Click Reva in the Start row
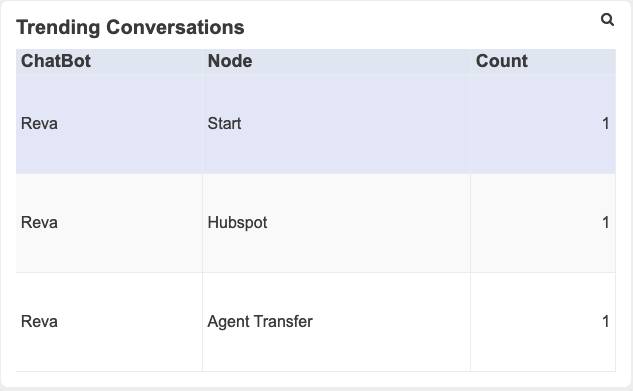Image resolution: width=633 pixels, height=391 pixels. [x=39, y=123]
